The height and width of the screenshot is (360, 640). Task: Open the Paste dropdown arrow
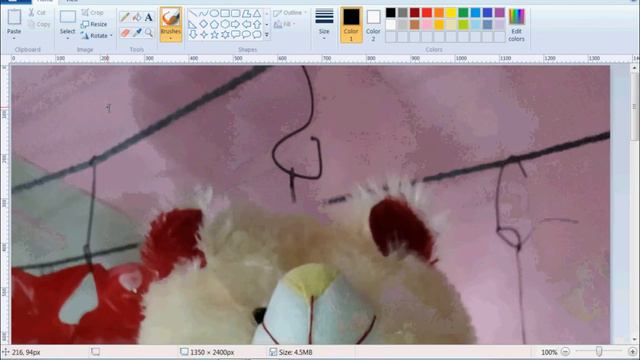tap(14, 39)
